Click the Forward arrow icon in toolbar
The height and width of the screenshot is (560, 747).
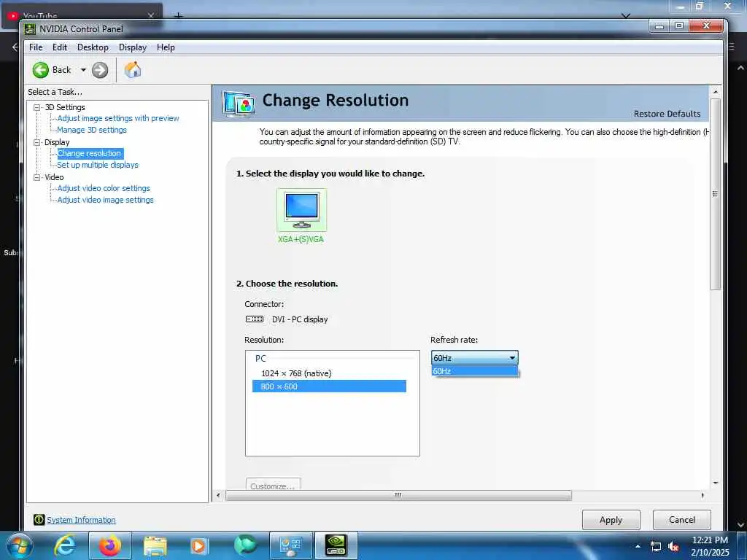point(100,70)
